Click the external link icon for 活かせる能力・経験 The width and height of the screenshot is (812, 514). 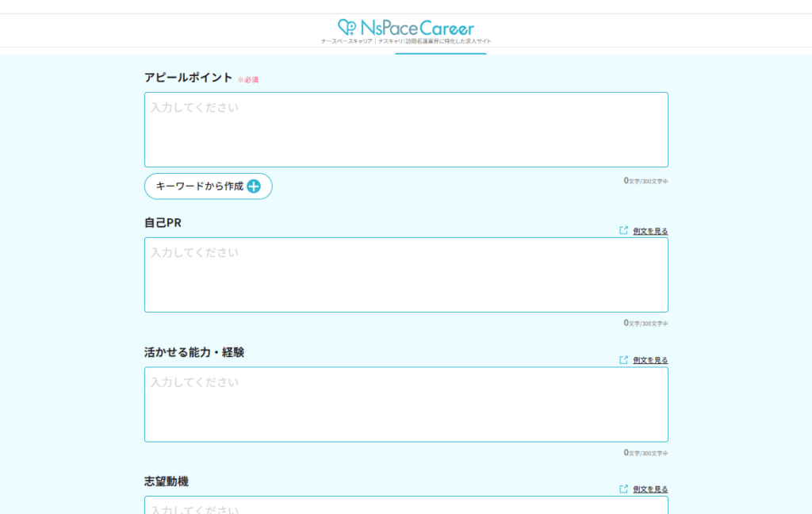pyautogui.click(x=623, y=360)
